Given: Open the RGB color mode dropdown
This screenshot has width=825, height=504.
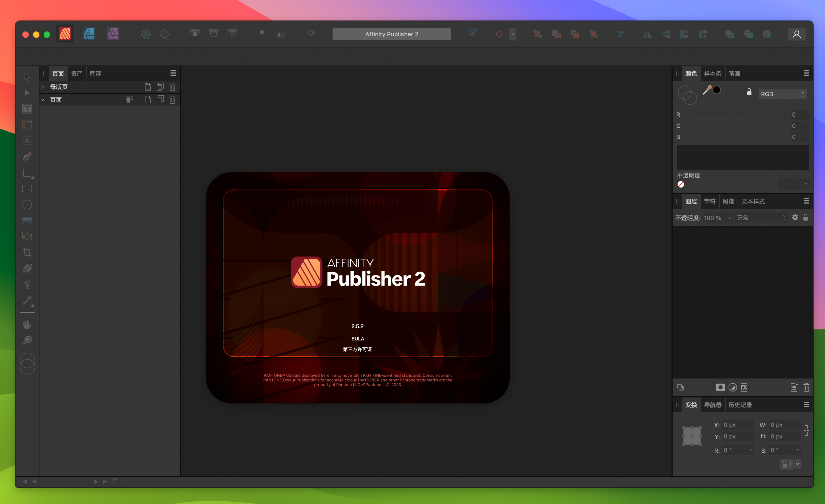Looking at the screenshot, I should (x=781, y=93).
